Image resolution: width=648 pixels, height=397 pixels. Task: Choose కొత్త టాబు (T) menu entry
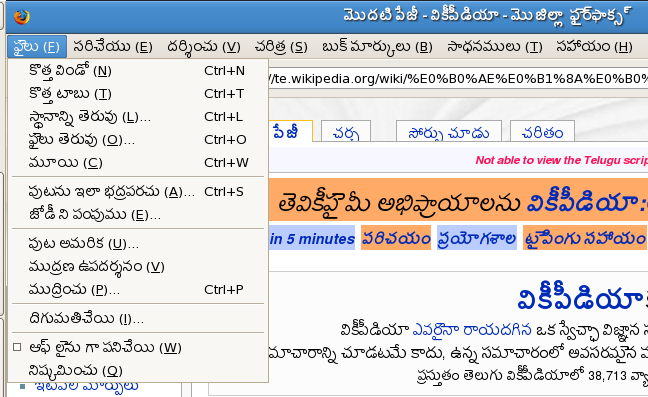(138, 94)
